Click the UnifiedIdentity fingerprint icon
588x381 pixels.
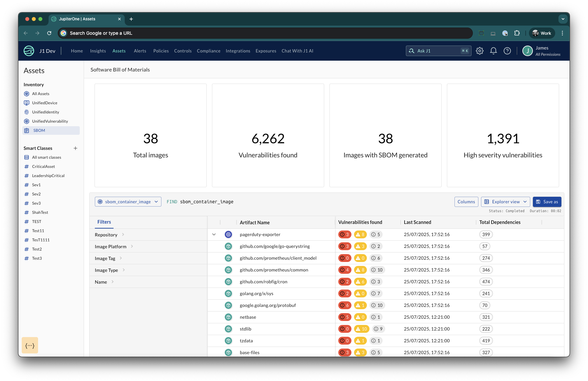click(27, 112)
